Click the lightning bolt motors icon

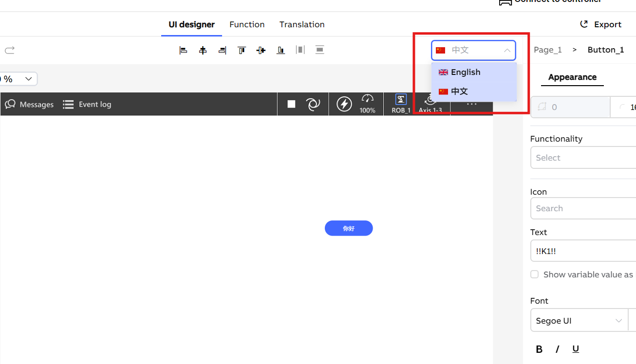tap(344, 104)
